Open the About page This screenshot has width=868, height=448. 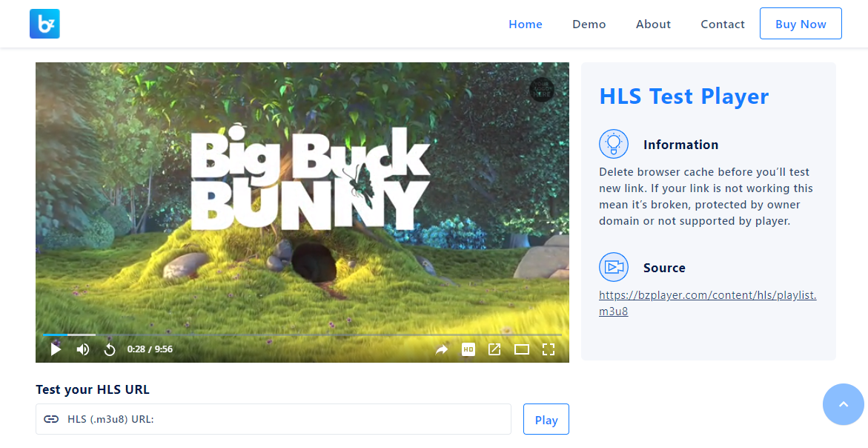click(653, 24)
